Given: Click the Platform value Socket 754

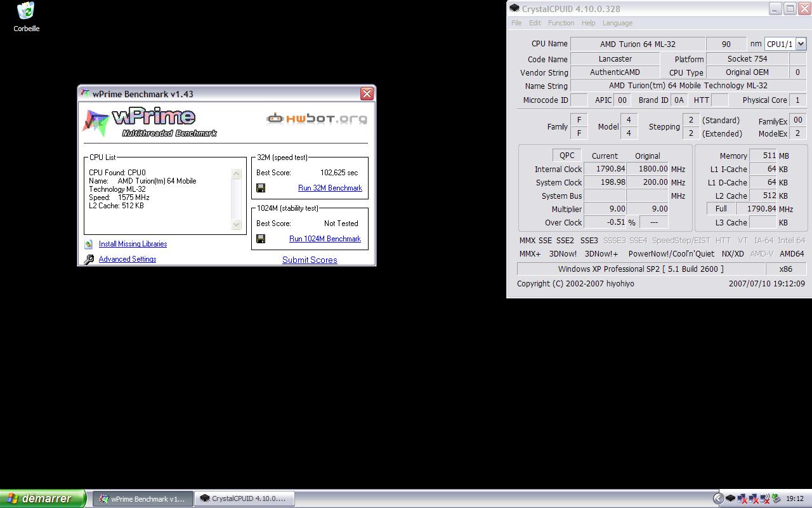Looking at the screenshot, I should 747,58.
